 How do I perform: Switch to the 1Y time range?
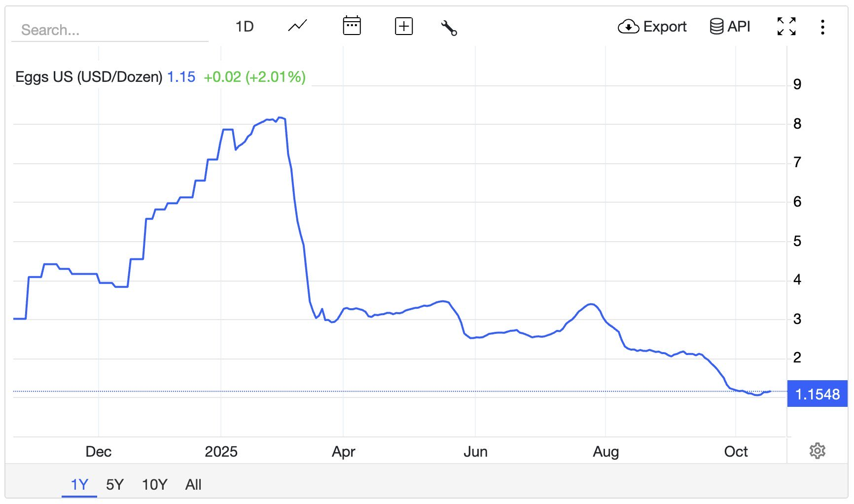[79, 485]
